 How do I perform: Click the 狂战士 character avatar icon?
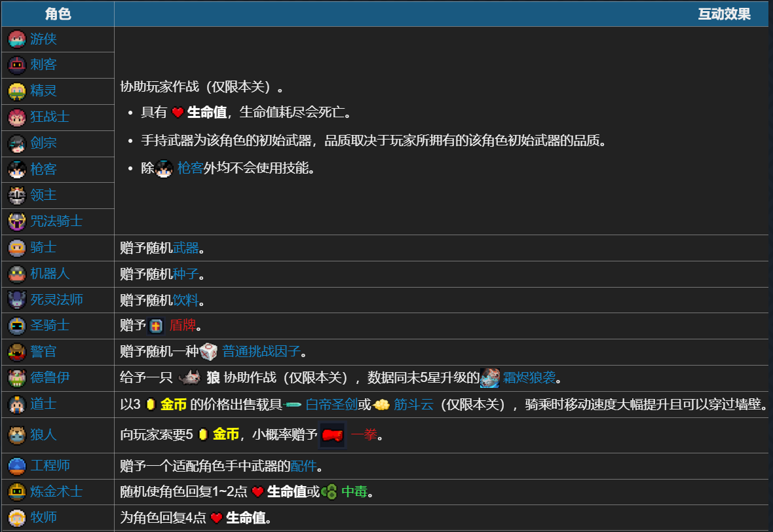click(17, 117)
